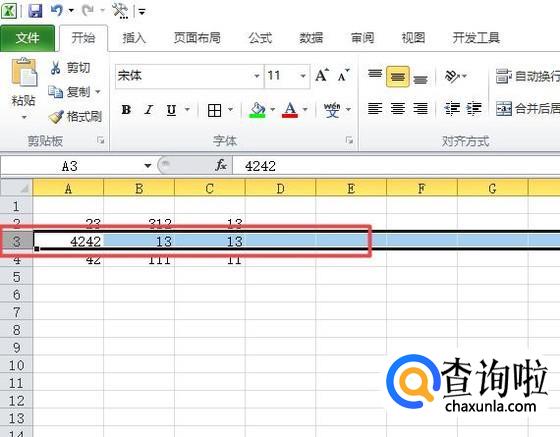Viewport: 560px width, 437px height.
Task: Select the Format Painter brush
Action: (56, 116)
